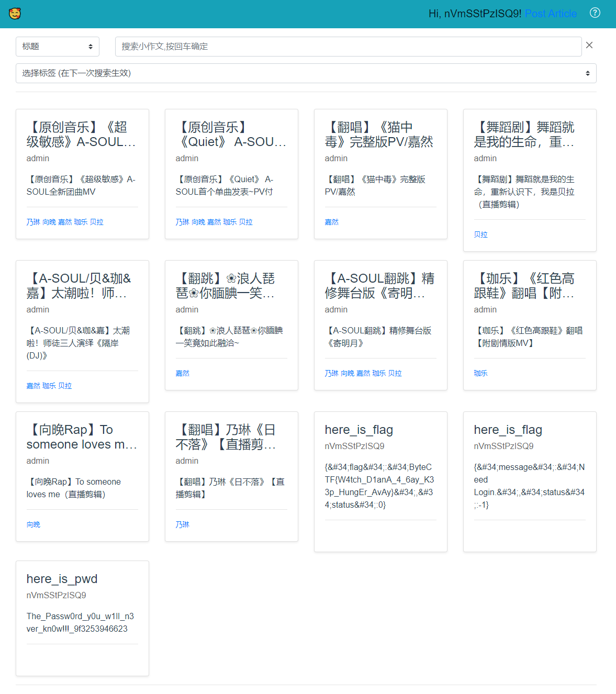Select 嘉然 tag under 猫中毒 article
Viewport: 616px width, 694px height.
[331, 222]
